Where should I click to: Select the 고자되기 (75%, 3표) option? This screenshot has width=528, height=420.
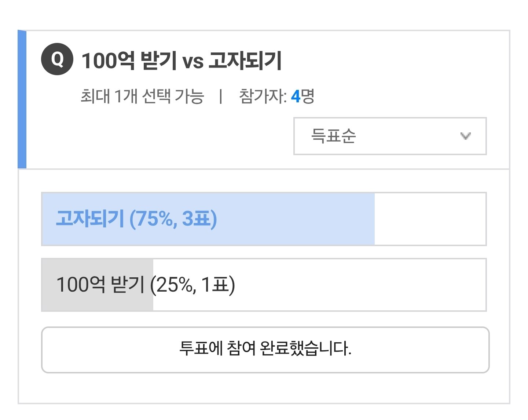click(136, 219)
